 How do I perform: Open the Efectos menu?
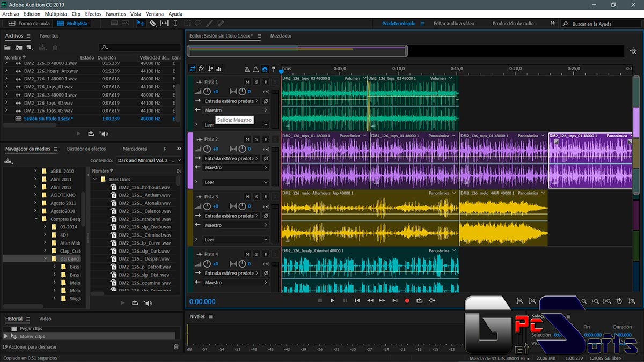click(x=93, y=14)
